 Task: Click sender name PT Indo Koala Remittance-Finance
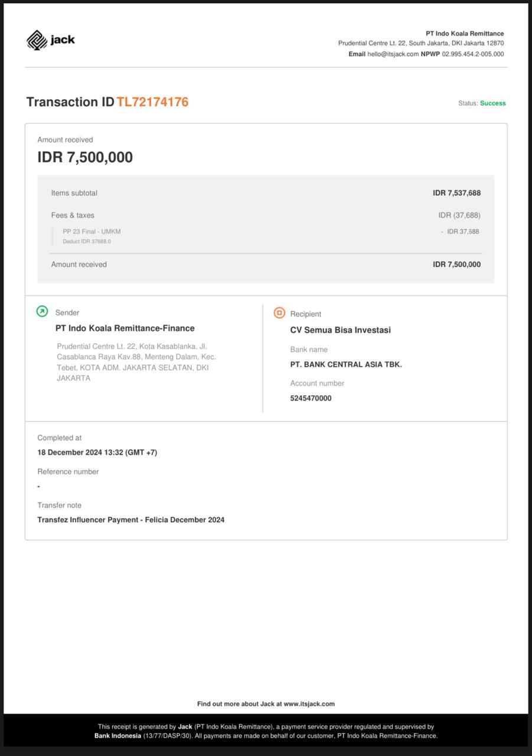[x=125, y=328]
